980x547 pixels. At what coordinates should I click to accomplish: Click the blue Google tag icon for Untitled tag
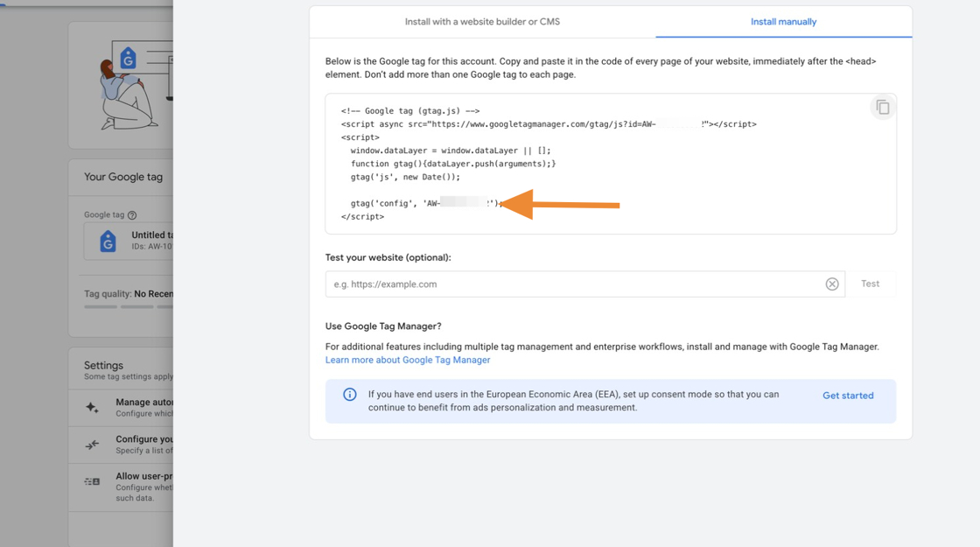coord(108,242)
